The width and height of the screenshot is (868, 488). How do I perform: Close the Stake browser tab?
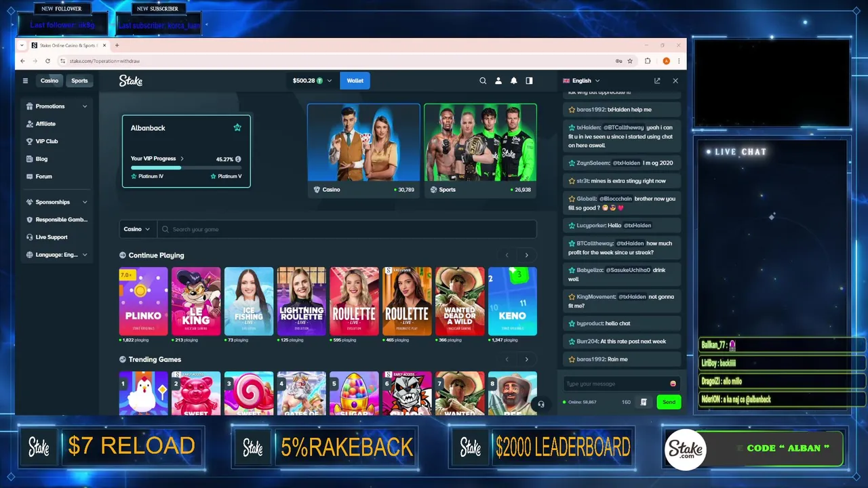click(105, 45)
